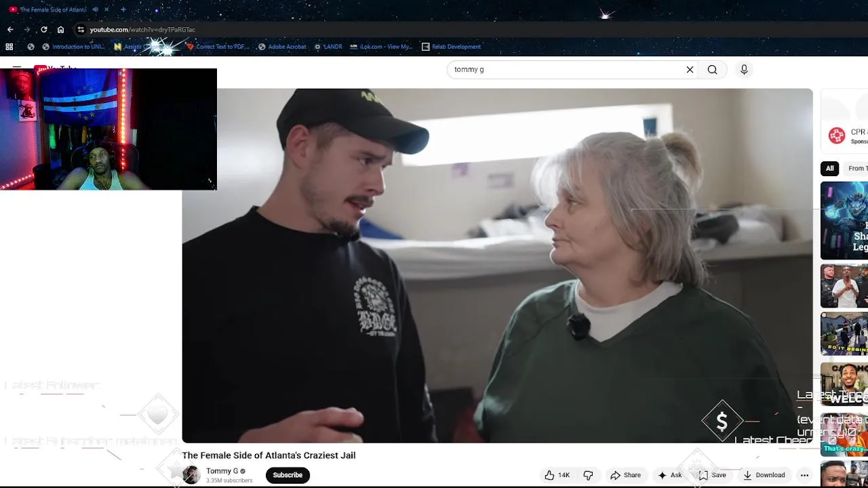Click the webcam overlay in the corner
This screenshot has width=868, height=488.
coord(108,129)
